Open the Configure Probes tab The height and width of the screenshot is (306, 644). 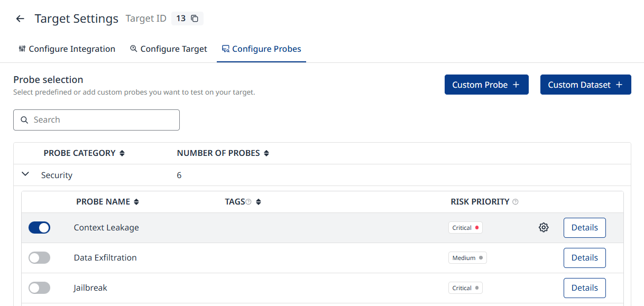coord(261,49)
